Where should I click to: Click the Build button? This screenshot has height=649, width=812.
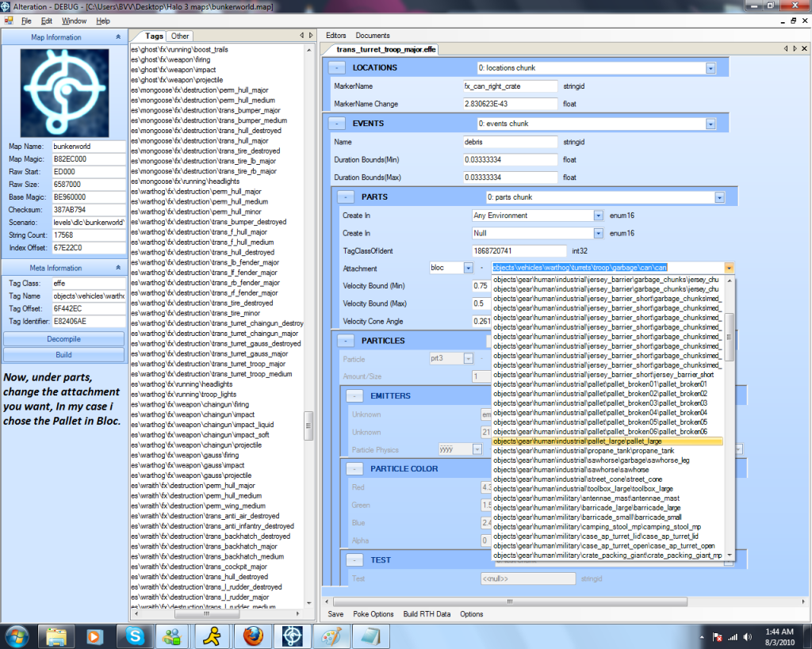tap(63, 354)
